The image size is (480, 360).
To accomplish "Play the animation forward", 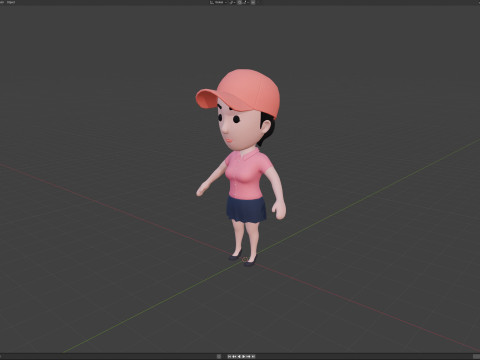I will click(244, 357).
